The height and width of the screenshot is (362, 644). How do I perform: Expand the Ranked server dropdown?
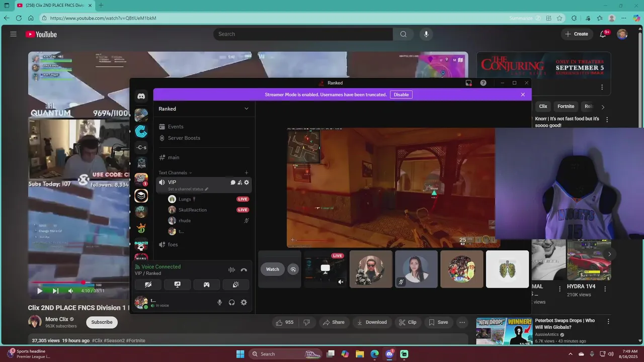point(247,109)
